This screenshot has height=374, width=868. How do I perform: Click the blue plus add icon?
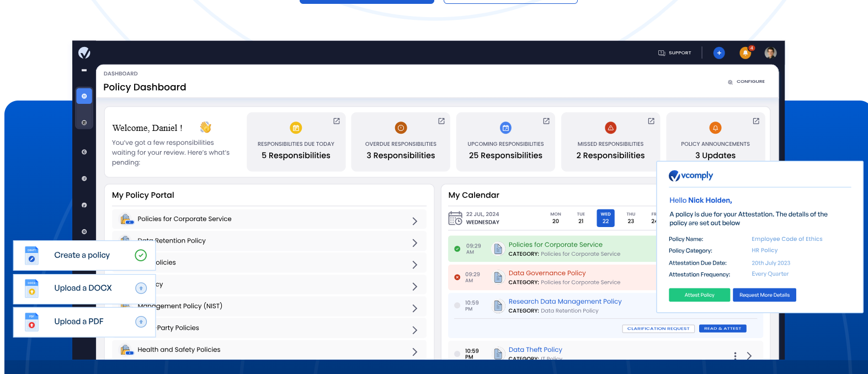point(718,53)
